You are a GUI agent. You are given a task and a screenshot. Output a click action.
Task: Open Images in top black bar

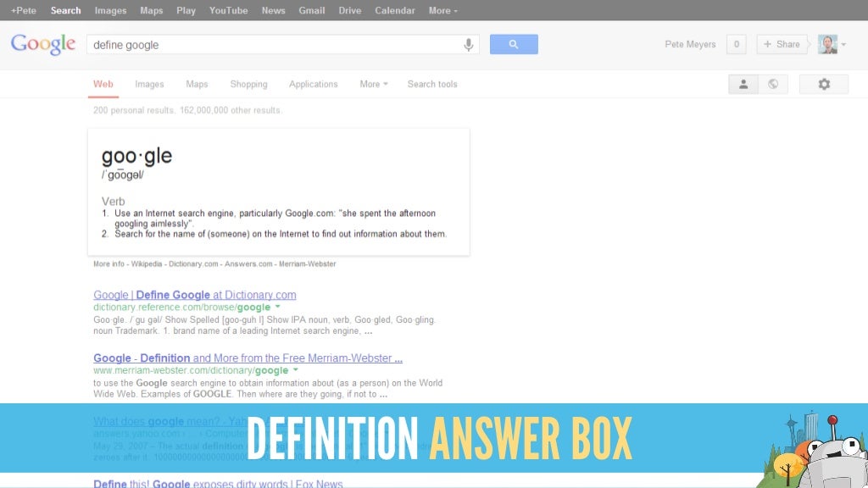click(111, 10)
